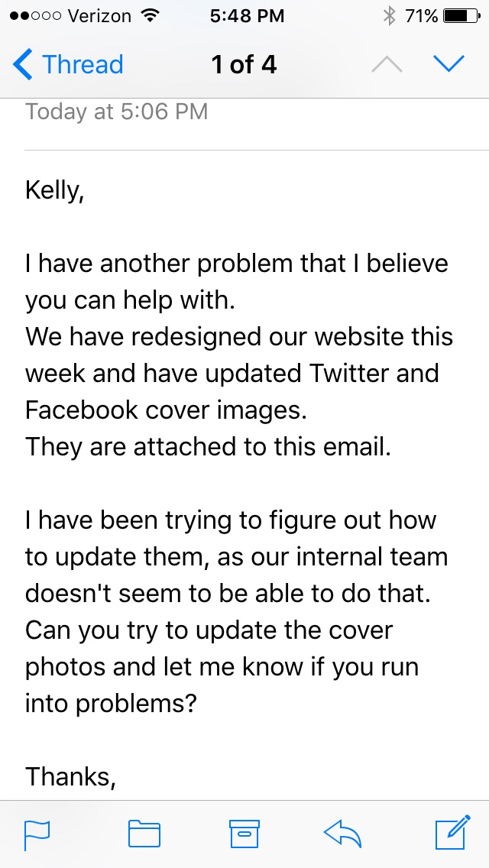Tap the Bluetooth icon in status bar
Screen dimensions: 489x868
point(389,15)
